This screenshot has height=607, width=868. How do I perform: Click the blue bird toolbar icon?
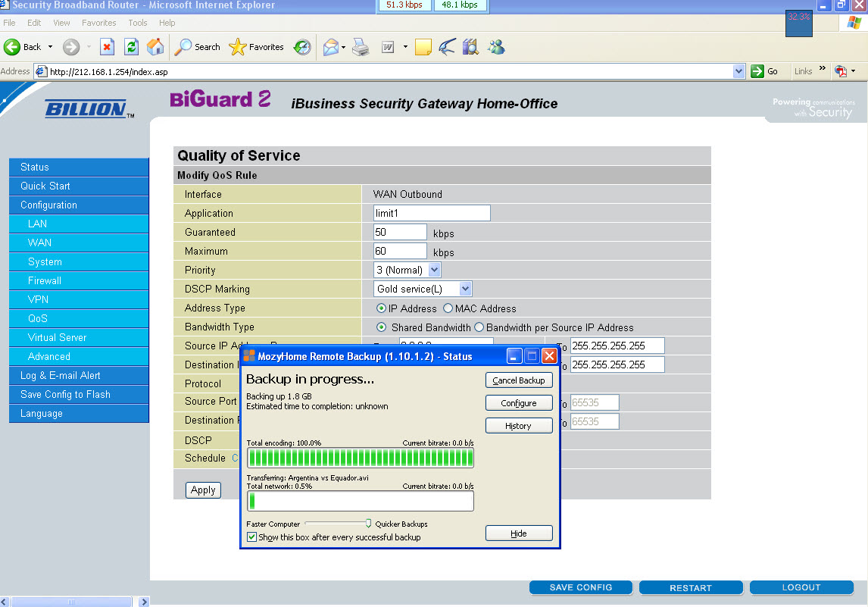[x=447, y=47]
